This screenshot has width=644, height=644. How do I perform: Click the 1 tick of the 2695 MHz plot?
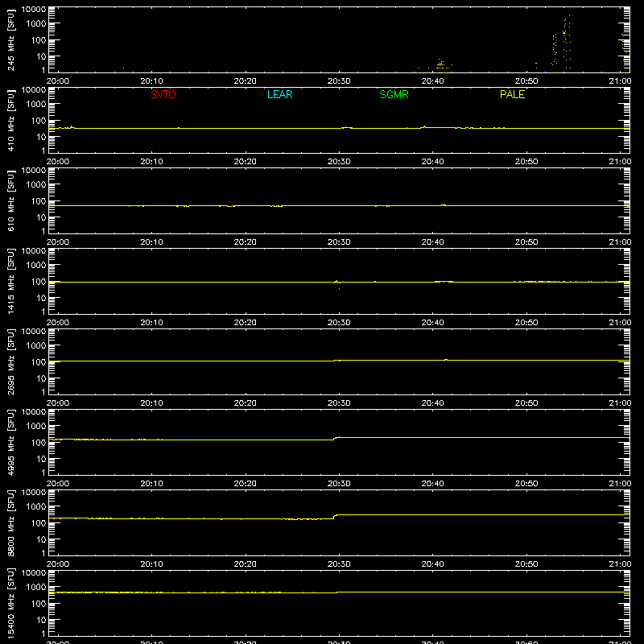point(43,392)
